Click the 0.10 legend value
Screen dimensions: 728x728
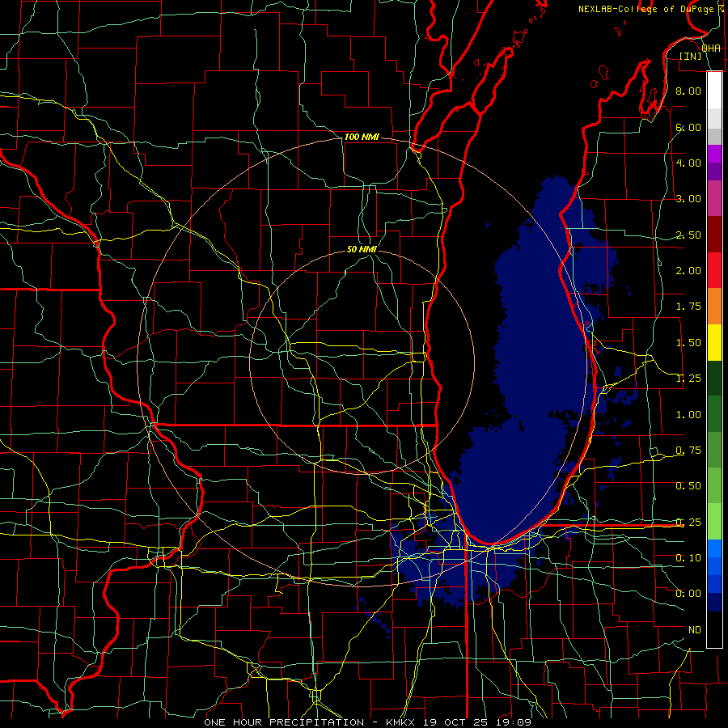pos(688,558)
